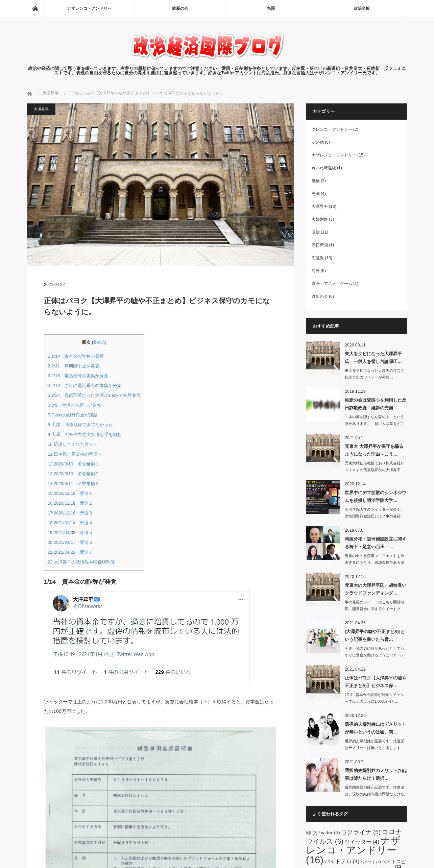The height and width of the screenshot is (868, 434).
Task: Open the 履歴事項全部証明書 document image
Action: click(x=161, y=797)
